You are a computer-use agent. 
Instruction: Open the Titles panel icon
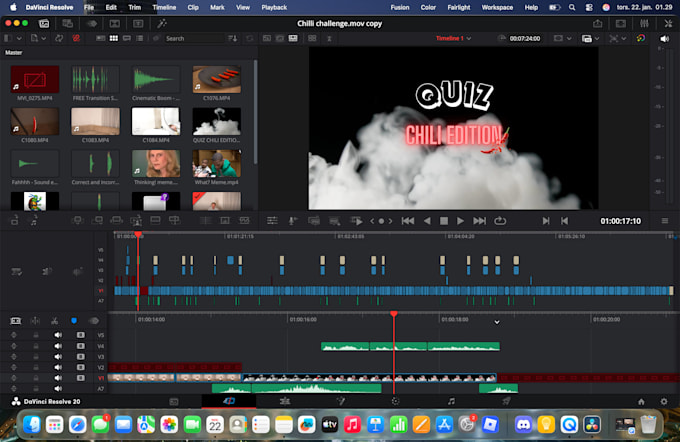point(138,24)
